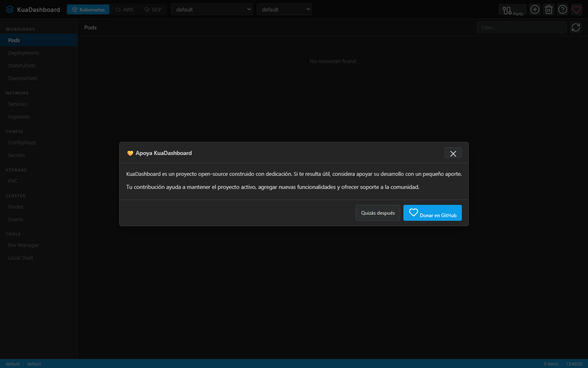Screen dimensions: 588x368
Task: Click the Pods heading in content panel
Action: [90, 27]
